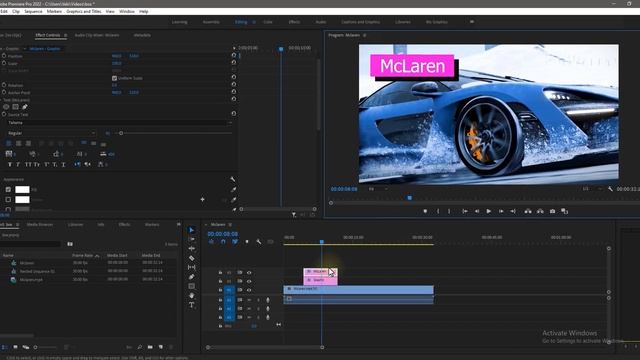
Task: Switch to the Metadata tab
Action: [142, 35]
